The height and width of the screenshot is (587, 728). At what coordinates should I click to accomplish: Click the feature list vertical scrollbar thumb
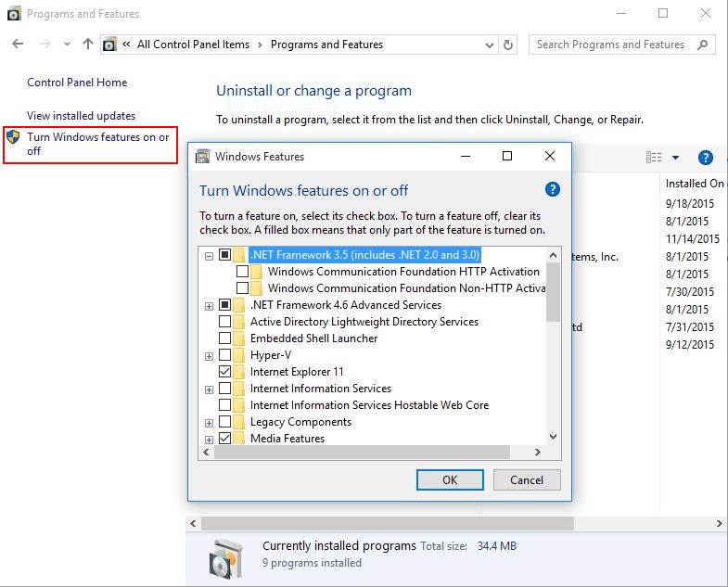[553, 292]
